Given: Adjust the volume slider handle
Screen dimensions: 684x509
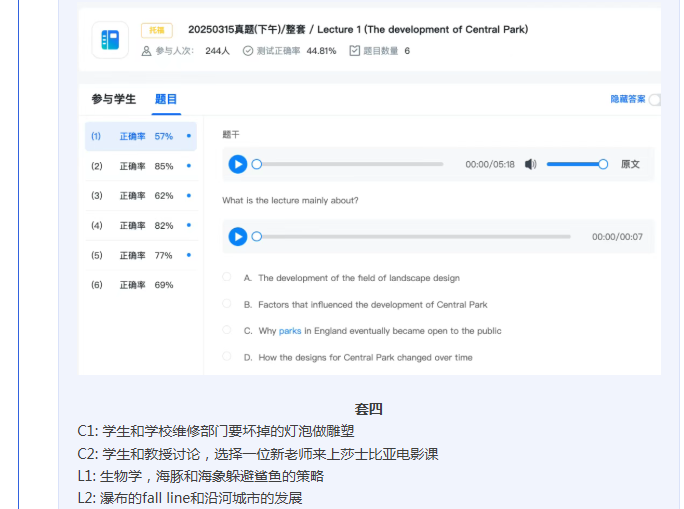Looking at the screenshot, I should [x=603, y=164].
